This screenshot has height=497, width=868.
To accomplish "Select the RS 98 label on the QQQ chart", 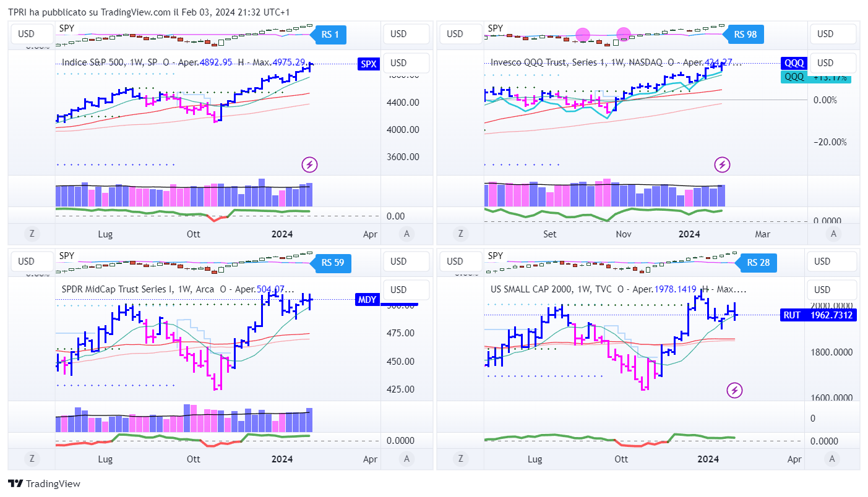I will click(x=745, y=35).
